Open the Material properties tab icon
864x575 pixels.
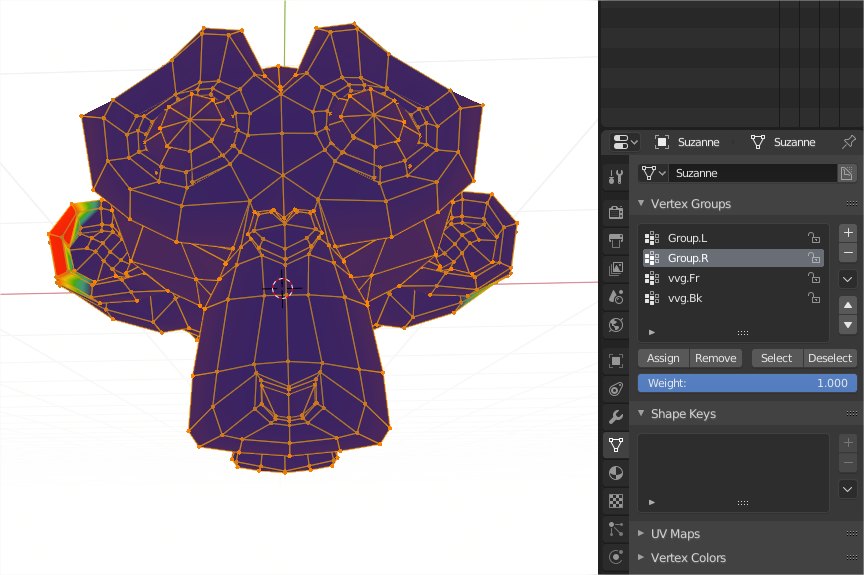pos(616,473)
